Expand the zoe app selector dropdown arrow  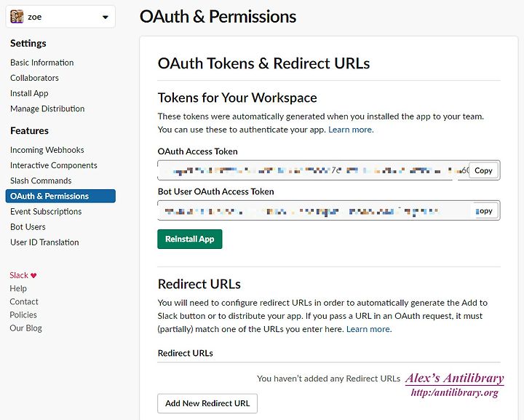106,17
